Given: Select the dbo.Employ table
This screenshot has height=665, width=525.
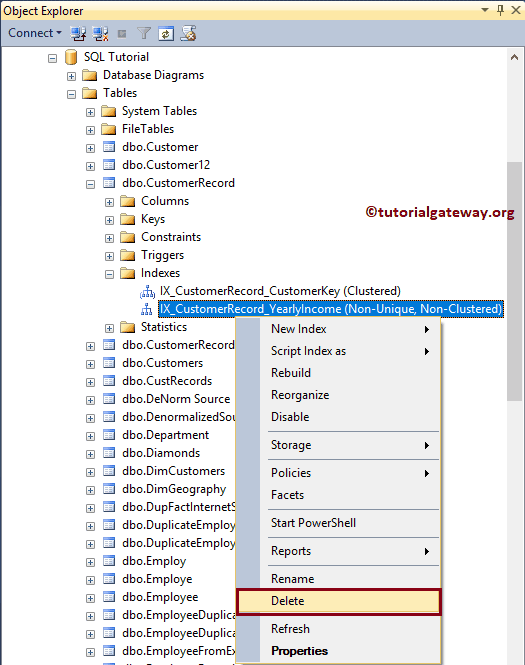Looking at the screenshot, I should pos(154,562).
